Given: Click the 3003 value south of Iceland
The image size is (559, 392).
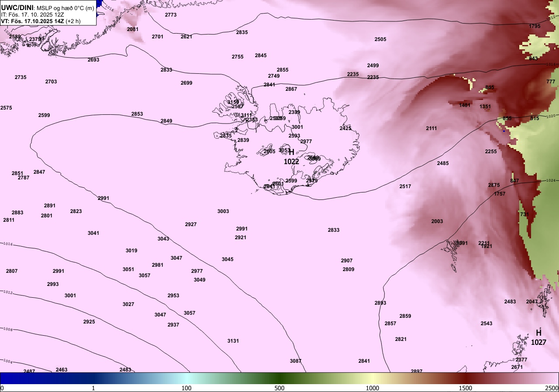Looking at the screenshot, I should (223, 211).
